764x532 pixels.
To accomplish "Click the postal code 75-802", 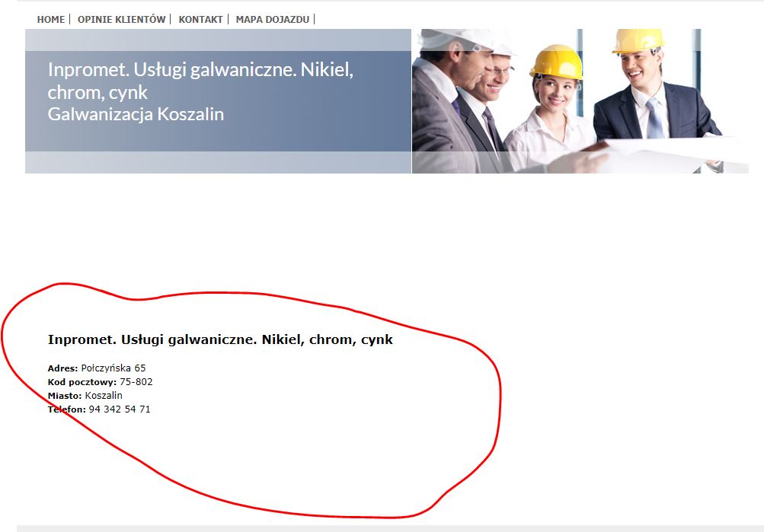I will coord(136,382).
